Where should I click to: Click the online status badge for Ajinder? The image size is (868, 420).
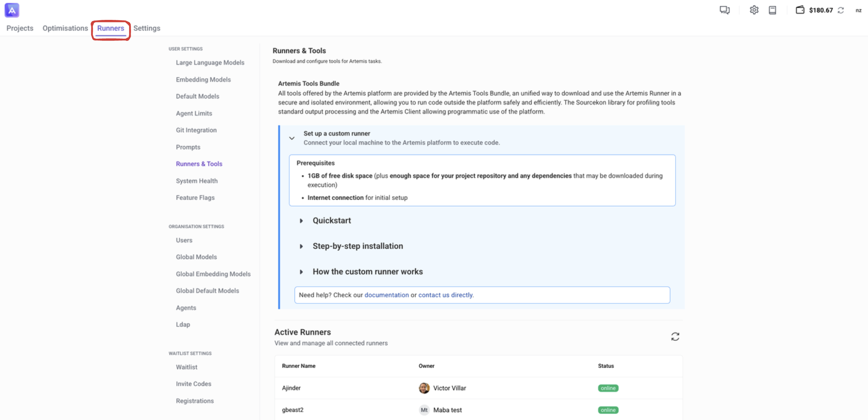point(608,388)
